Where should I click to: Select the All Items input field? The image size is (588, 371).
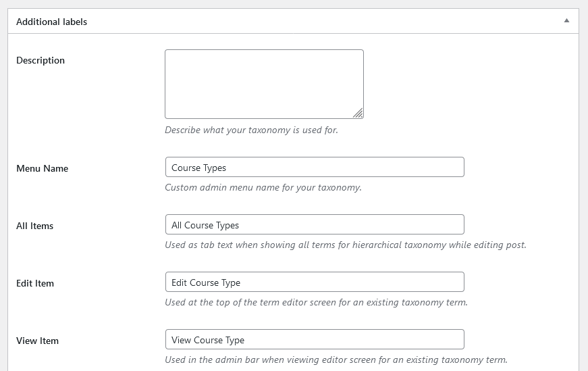tap(315, 224)
